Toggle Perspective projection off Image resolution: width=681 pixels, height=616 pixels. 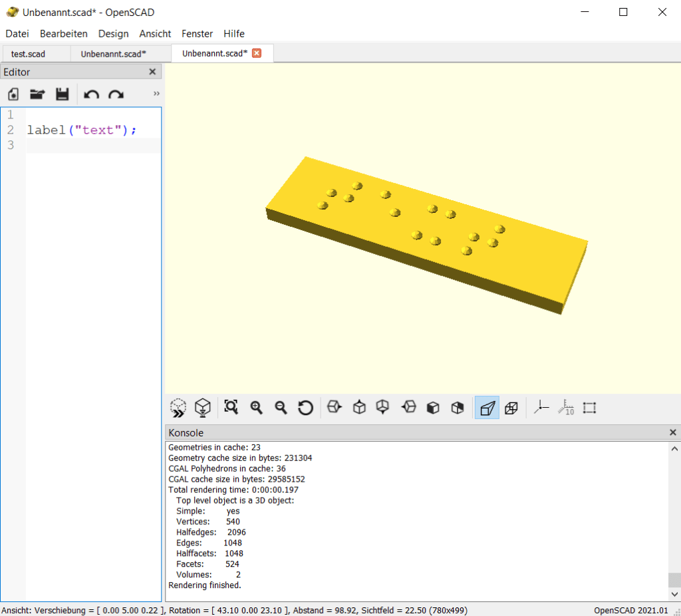pos(485,407)
